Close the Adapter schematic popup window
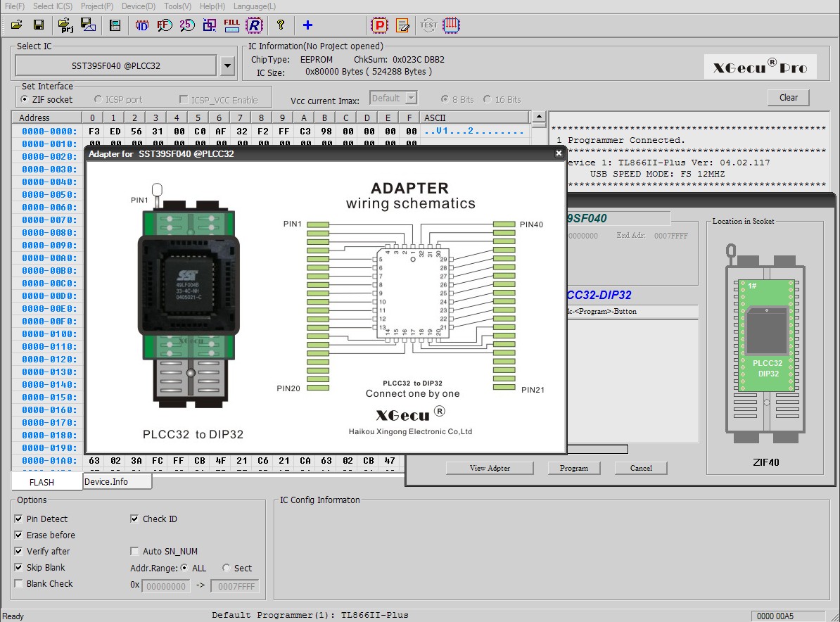Screen dimensions: 840x622 [559, 153]
